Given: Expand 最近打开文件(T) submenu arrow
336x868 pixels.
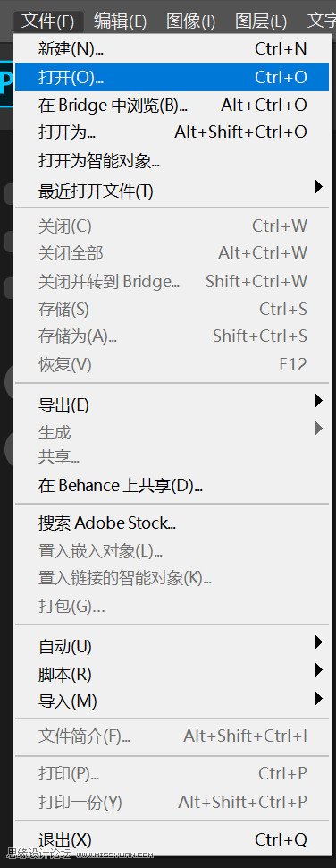Looking at the screenshot, I should click(318, 187).
